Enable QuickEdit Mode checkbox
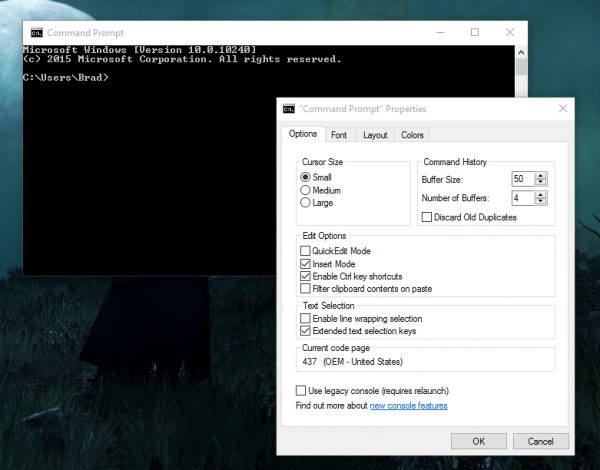The width and height of the screenshot is (600, 470). pos(305,251)
